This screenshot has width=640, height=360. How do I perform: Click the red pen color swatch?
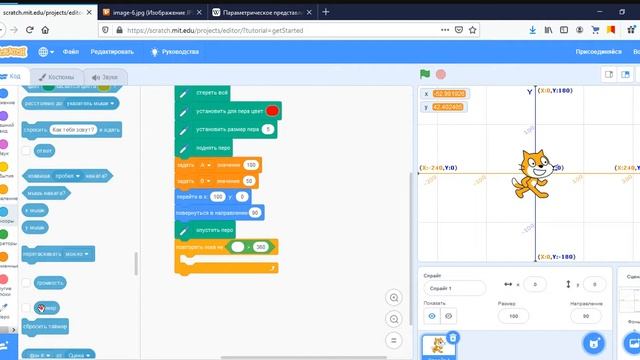[272, 111]
